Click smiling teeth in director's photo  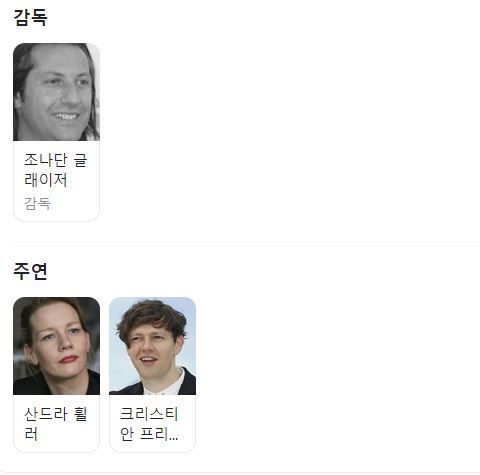coord(66,116)
